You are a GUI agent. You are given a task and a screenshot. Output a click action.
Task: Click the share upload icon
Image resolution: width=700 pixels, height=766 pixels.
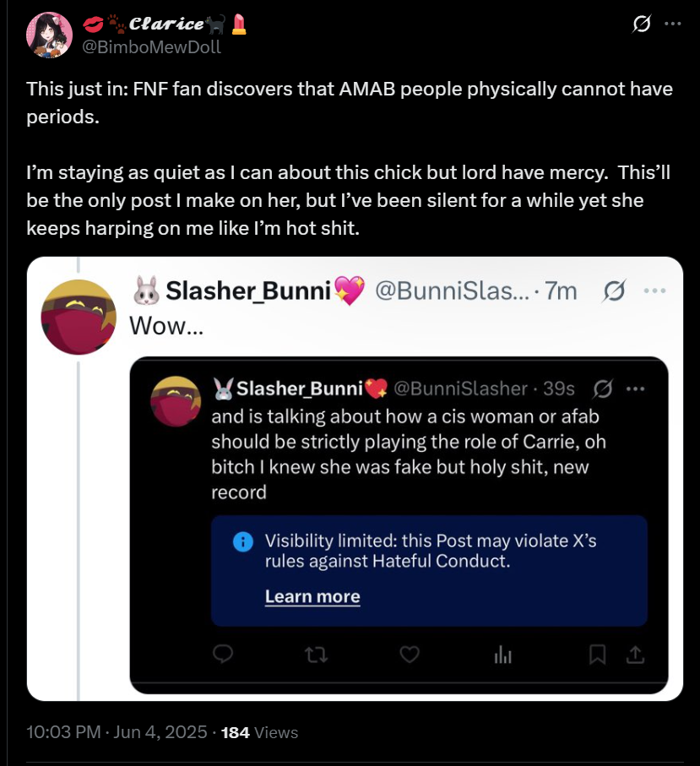click(x=635, y=655)
